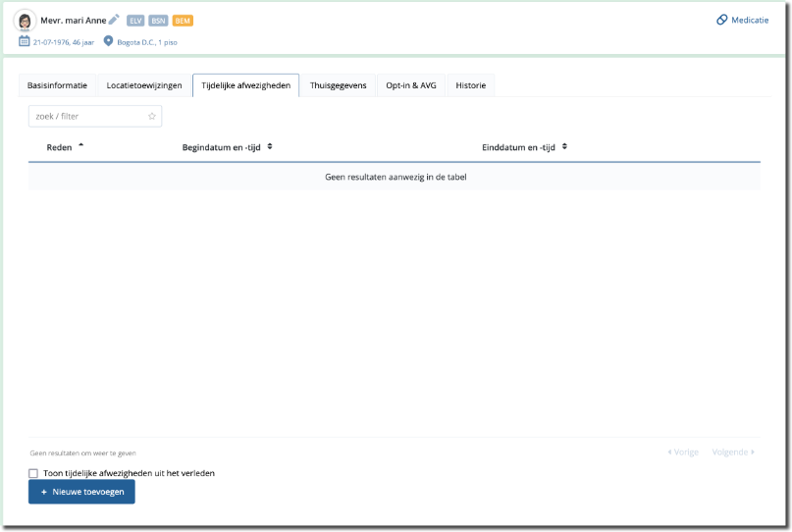Enable showing past temporary absences checkbox
Image resolution: width=792 pixels, height=532 pixels.
(x=33, y=473)
